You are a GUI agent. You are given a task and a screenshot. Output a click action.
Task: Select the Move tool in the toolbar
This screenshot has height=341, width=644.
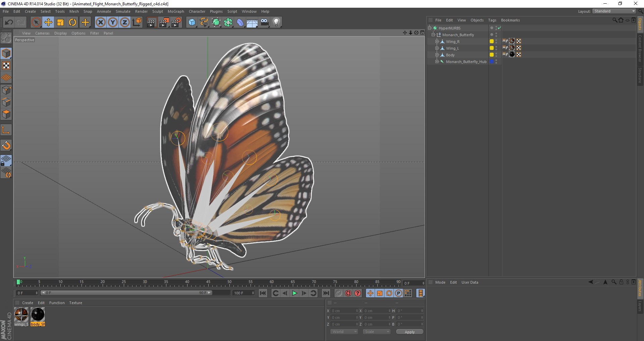[48, 22]
